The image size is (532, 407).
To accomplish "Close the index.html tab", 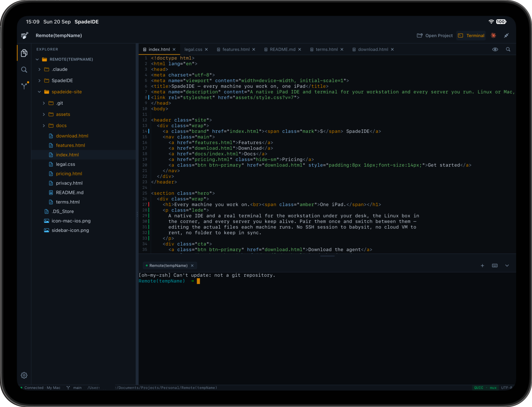I will tap(174, 49).
